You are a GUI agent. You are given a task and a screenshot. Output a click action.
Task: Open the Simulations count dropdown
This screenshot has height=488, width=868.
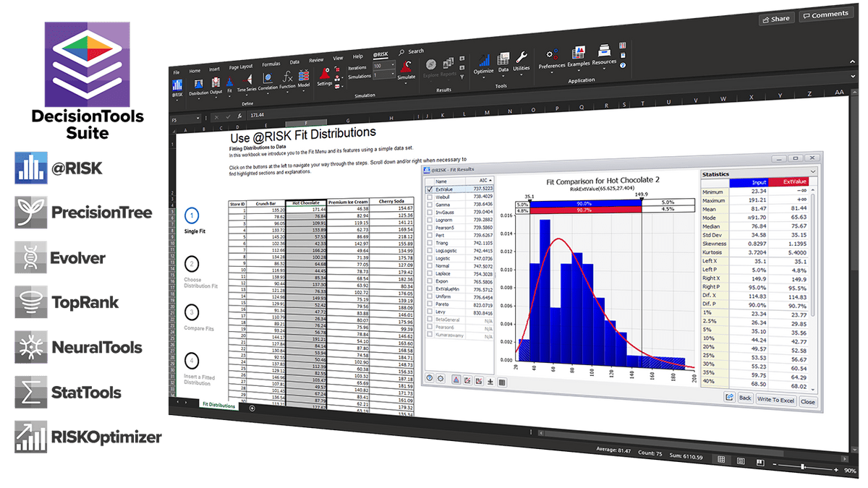393,75
